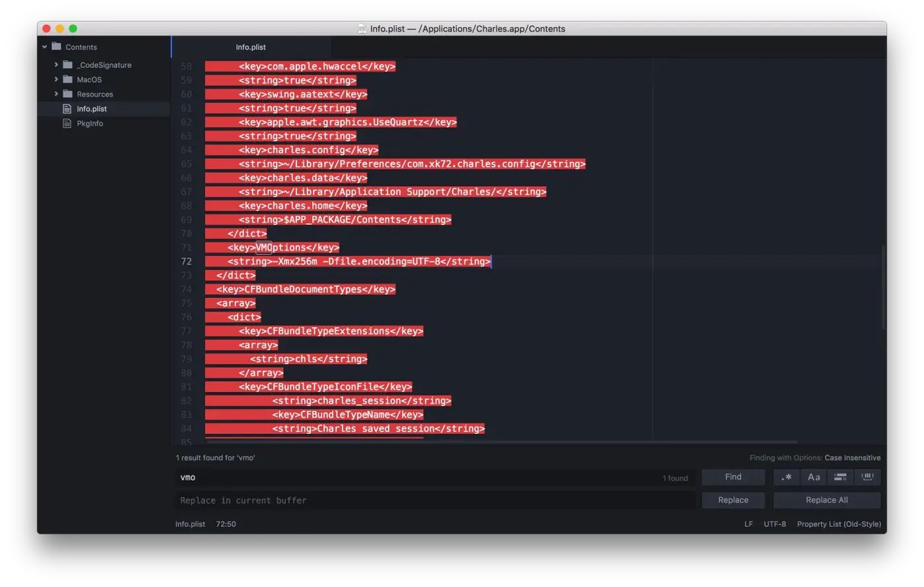
Task: Change the UTF-8 encoding selector
Action: (x=775, y=524)
